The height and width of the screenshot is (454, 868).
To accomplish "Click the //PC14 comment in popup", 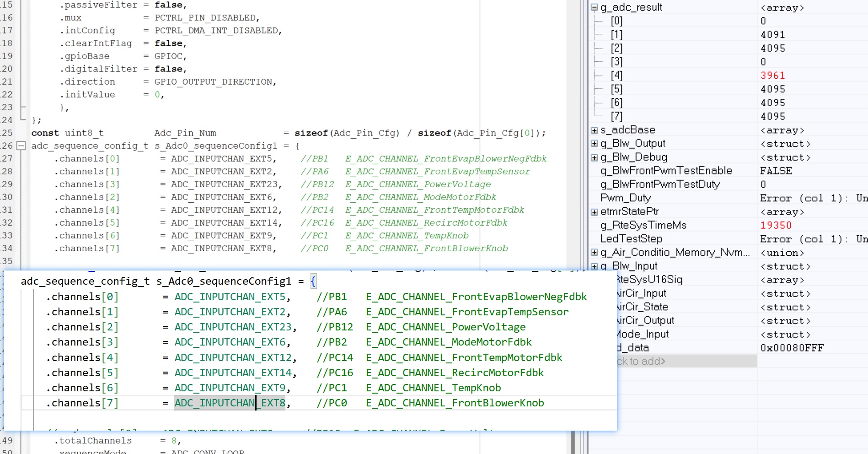I will click(x=335, y=357).
